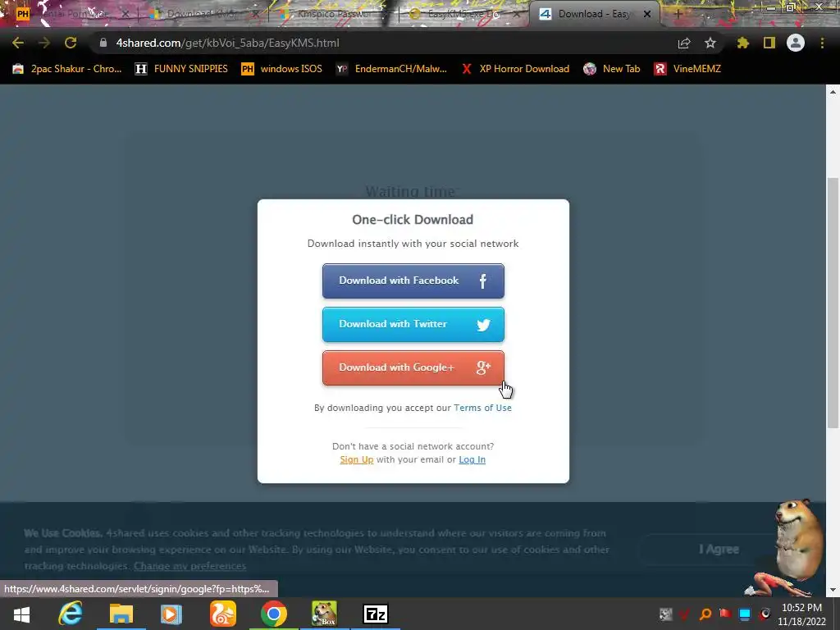
Task: Open the New Tab bookmark
Action: point(612,69)
